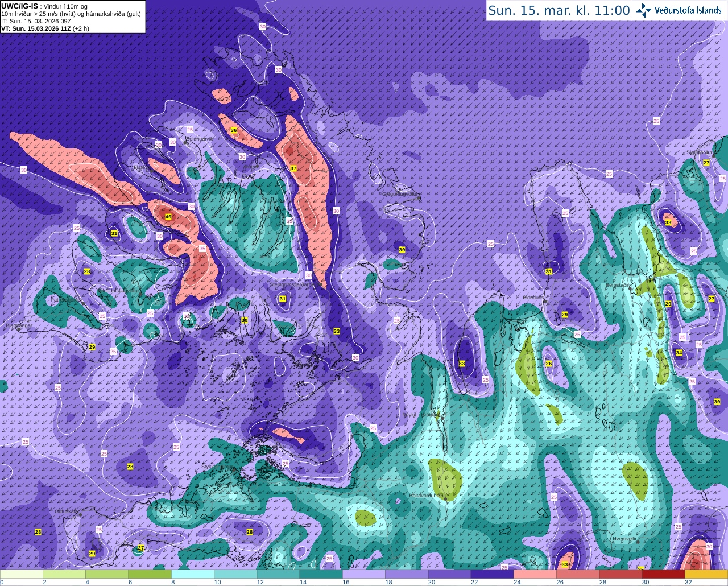728x586 pixels.
Task: Click the yellow 37 peak gust label
Action: 293,168
